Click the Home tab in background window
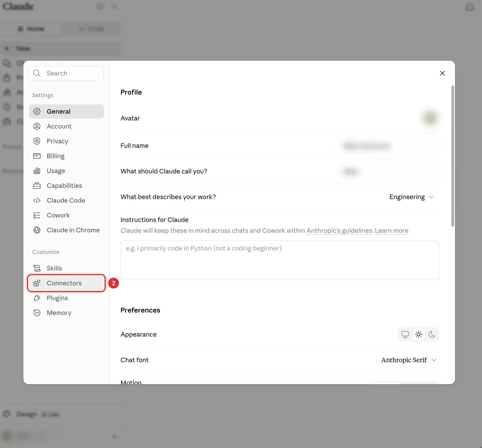 31,29
